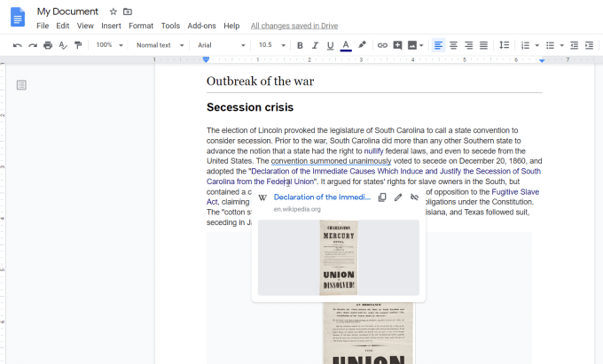Open the View menu
This screenshot has width=603, height=364.
click(x=85, y=26)
